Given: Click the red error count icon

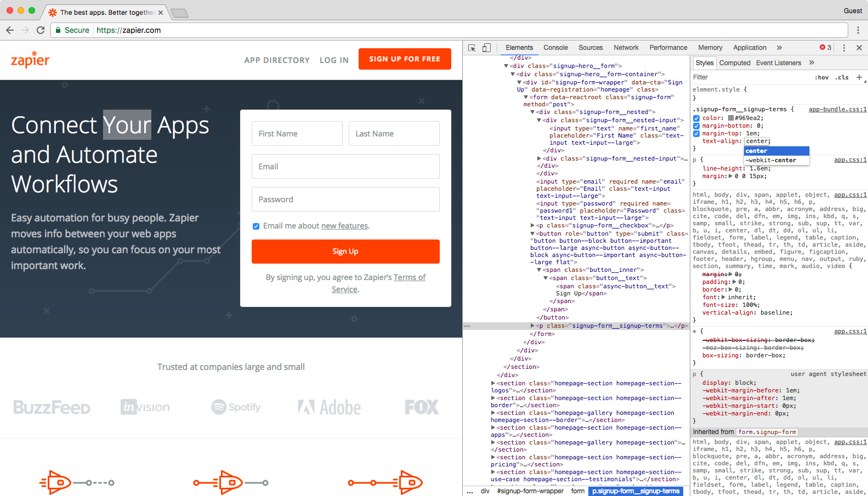Looking at the screenshot, I should pyautogui.click(x=822, y=48).
